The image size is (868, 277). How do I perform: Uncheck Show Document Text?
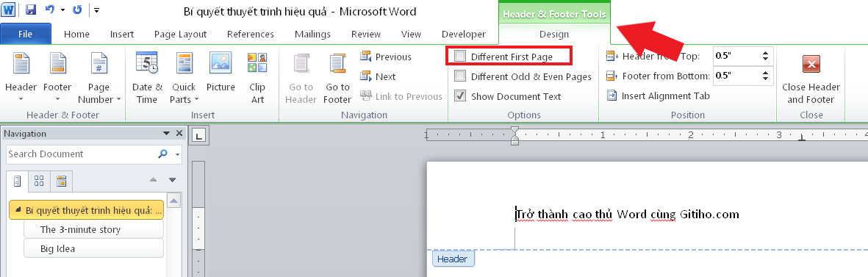[x=460, y=96]
